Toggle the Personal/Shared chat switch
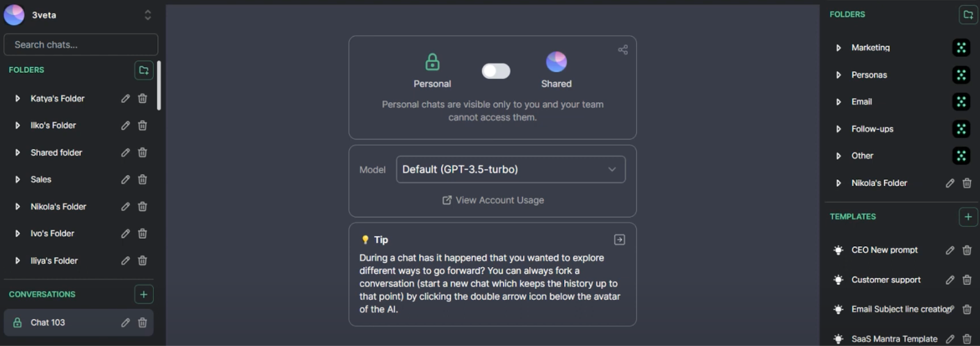980x346 pixels. (496, 71)
